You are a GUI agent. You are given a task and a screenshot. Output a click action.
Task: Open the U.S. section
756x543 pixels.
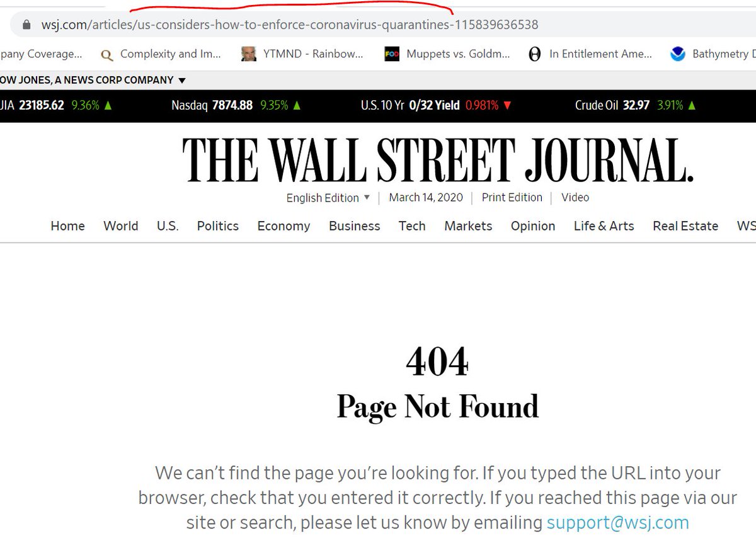(x=168, y=226)
